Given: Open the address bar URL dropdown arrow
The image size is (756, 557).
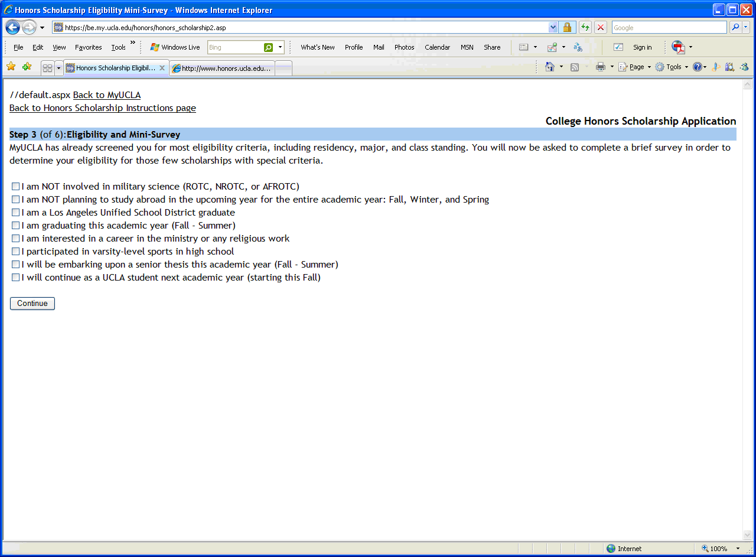Looking at the screenshot, I should coord(553,27).
